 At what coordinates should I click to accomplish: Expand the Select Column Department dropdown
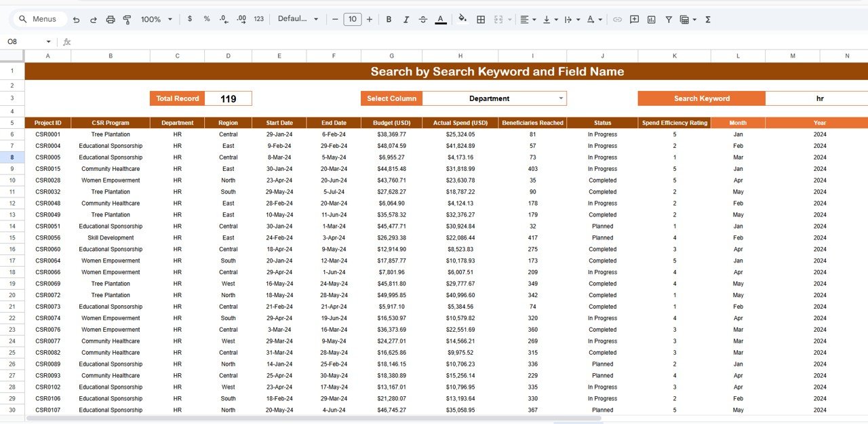[x=561, y=98]
